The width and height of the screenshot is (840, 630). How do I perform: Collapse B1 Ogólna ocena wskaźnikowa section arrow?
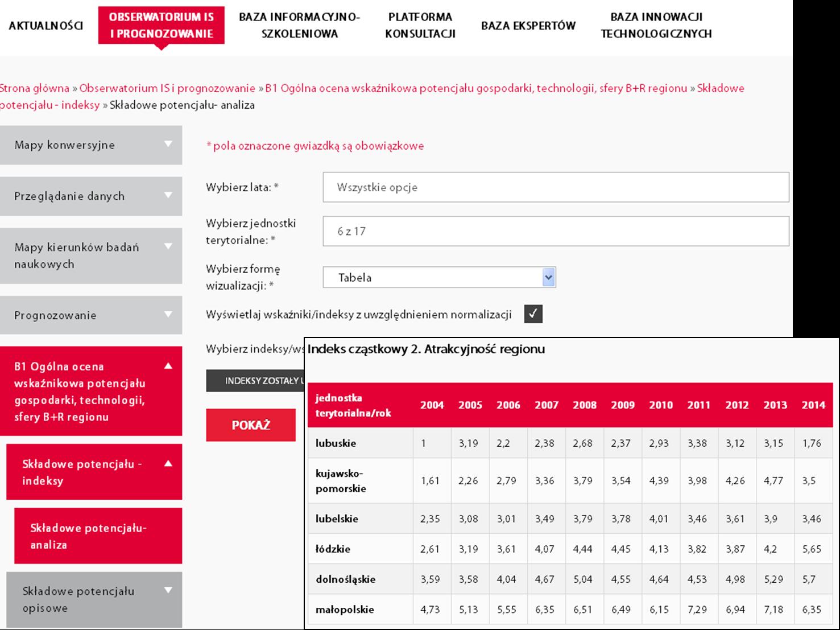[x=168, y=366]
